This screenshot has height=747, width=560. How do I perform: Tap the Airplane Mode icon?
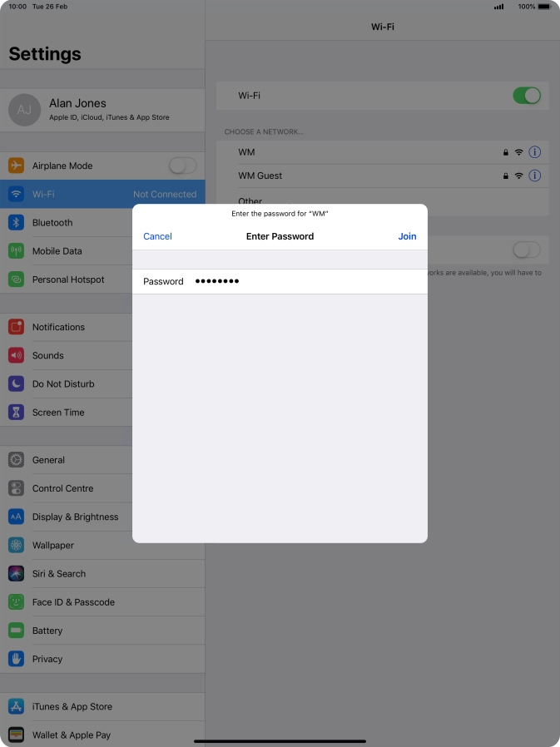click(x=16, y=166)
